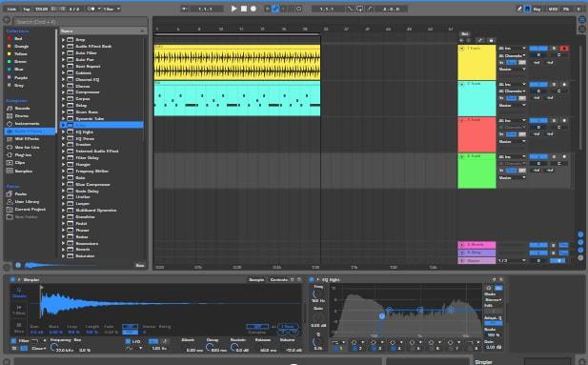Arm track 1 with red record button
The width and height of the screenshot is (588, 365).
(563, 49)
